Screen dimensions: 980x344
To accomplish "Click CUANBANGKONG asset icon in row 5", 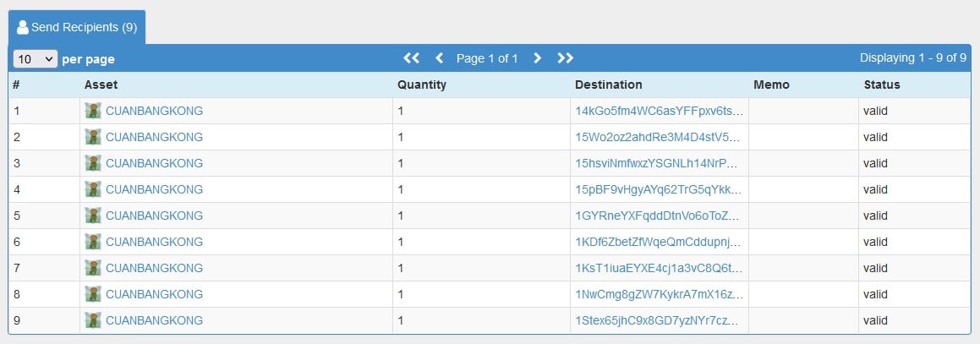I will pos(93,216).
